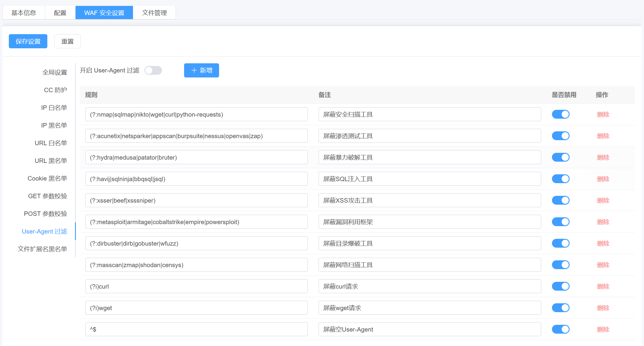
Task: Enable the 开启 User-Agent 过滤 switch
Action: click(x=153, y=70)
